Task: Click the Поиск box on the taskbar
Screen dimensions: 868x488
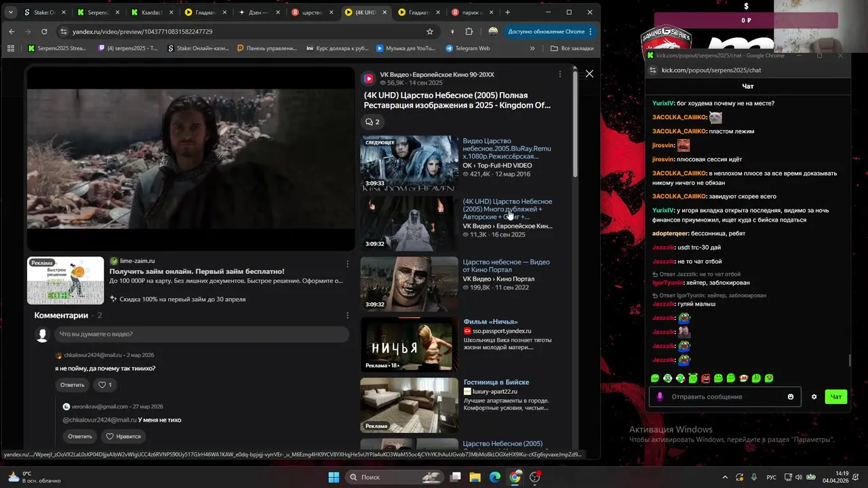Action: tap(395, 477)
